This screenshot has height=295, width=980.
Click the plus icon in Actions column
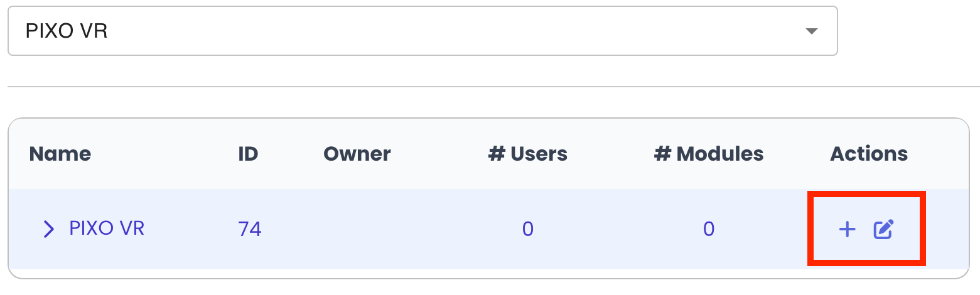pyautogui.click(x=847, y=230)
